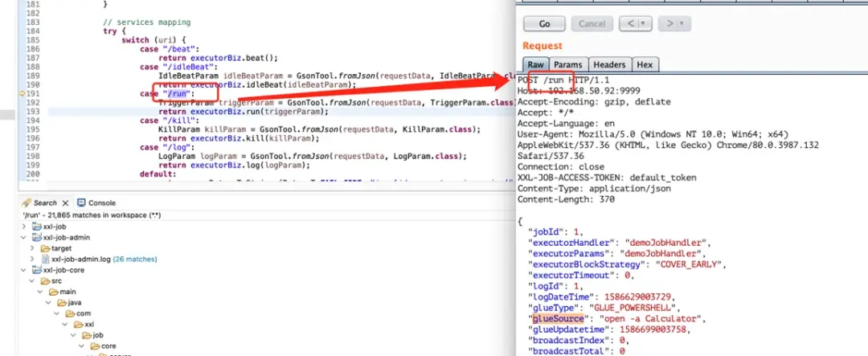Click the target folder icon

(x=46, y=248)
